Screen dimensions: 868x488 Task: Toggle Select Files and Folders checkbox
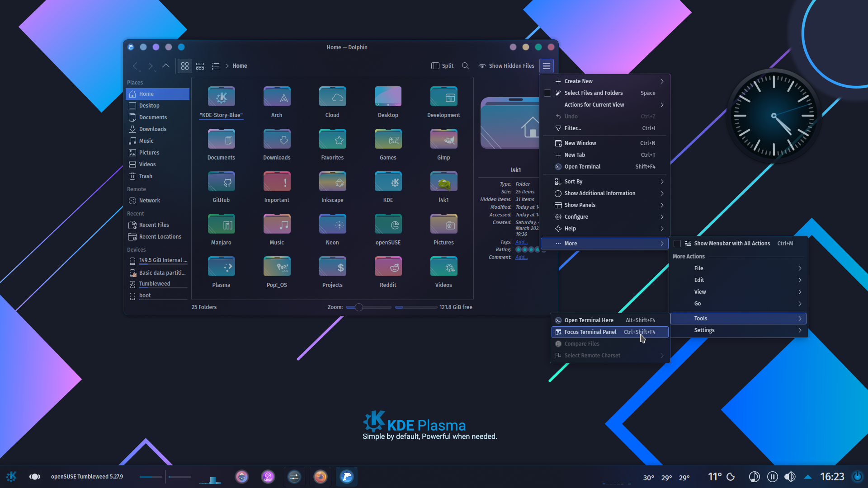[x=547, y=93]
